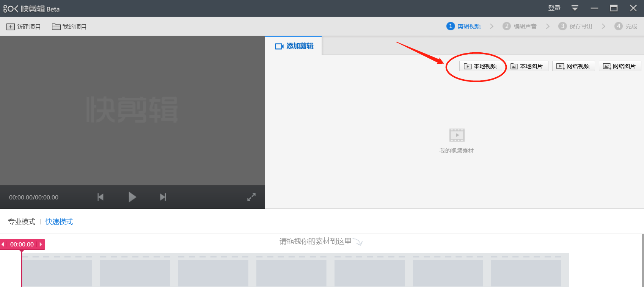The width and height of the screenshot is (644, 287).
Task: Step timeline marker left with arrow
Action: (x=3, y=245)
